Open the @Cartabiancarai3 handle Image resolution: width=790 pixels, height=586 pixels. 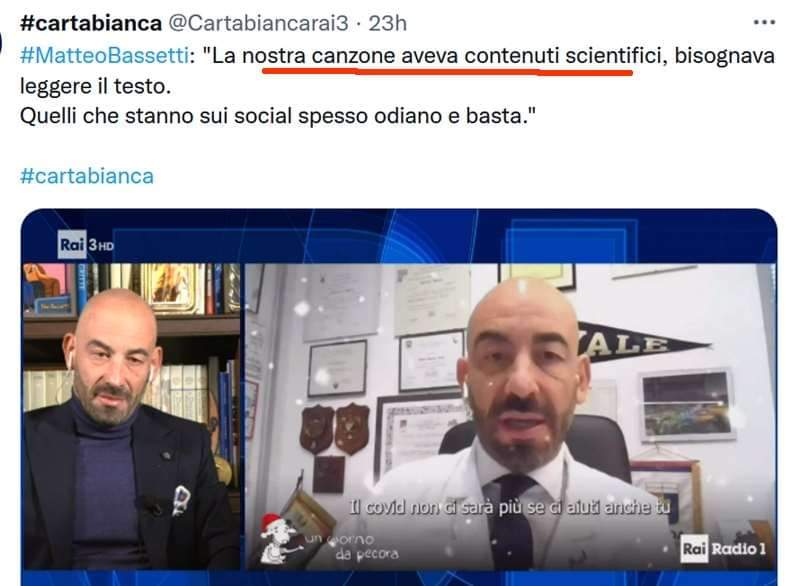click(x=258, y=23)
